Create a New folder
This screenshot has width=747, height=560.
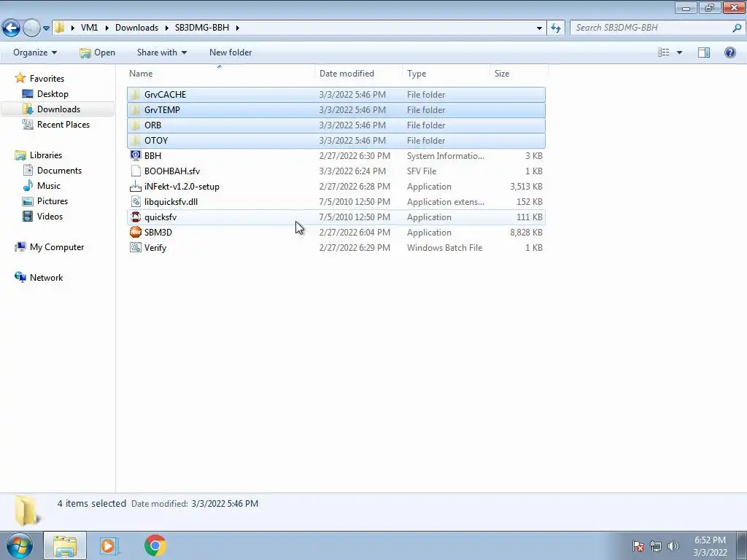click(x=231, y=52)
